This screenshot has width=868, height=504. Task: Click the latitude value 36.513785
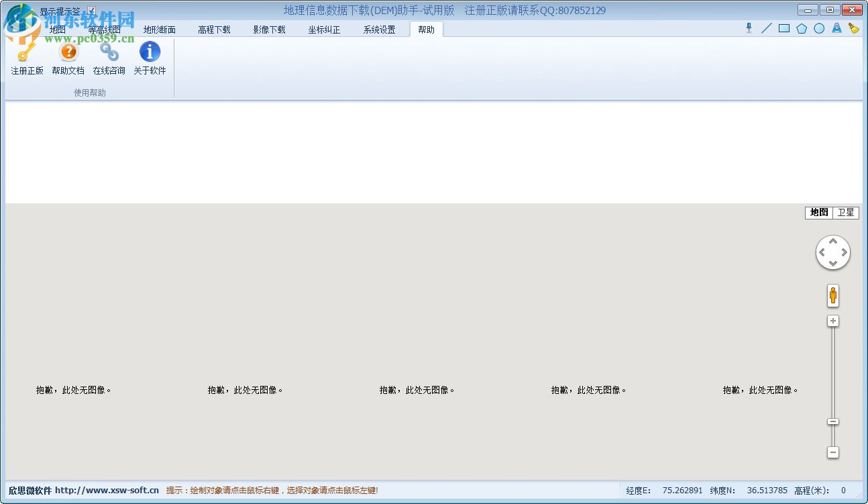pos(767,491)
